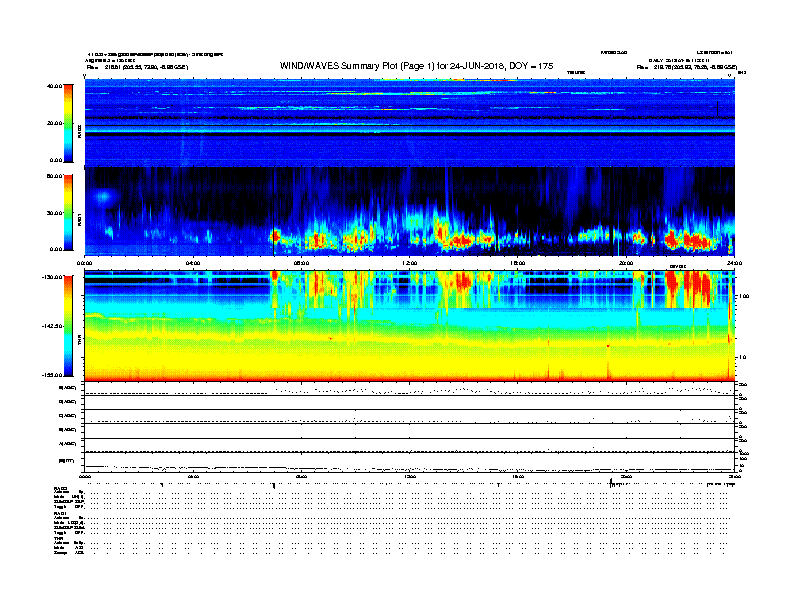Screen dimensions: 792x612
Task: Click the topmost ADC strip chart below TNR
Action: [410, 389]
